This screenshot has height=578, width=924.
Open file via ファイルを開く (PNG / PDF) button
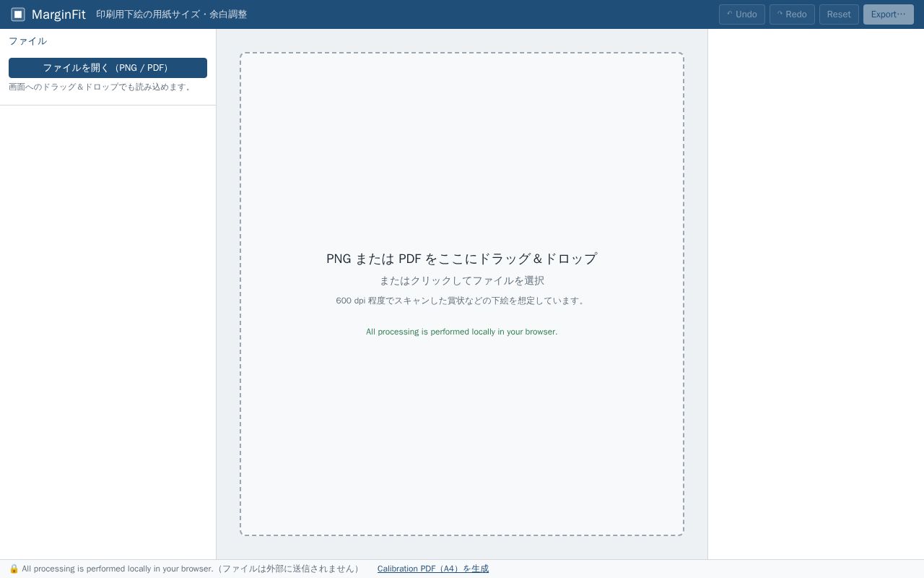click(108, 68)
